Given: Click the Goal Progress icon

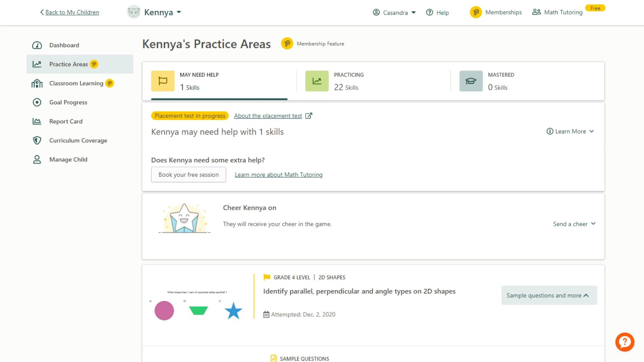Looking at the screenshot, I should 37,102.
